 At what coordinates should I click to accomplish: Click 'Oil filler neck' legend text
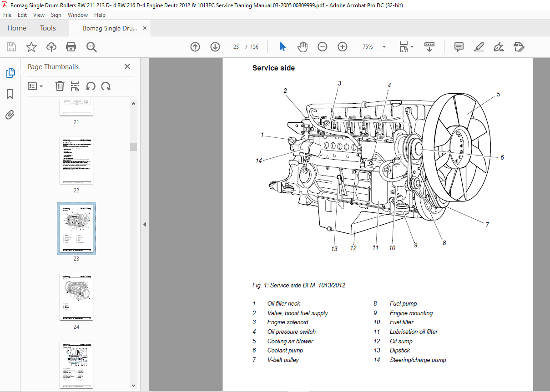pos(284,303)
